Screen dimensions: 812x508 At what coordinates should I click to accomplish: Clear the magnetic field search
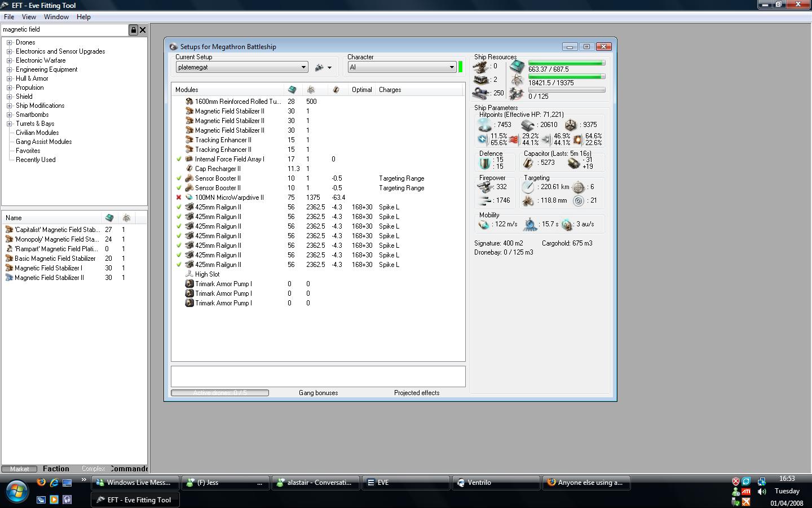pos(143,30)
